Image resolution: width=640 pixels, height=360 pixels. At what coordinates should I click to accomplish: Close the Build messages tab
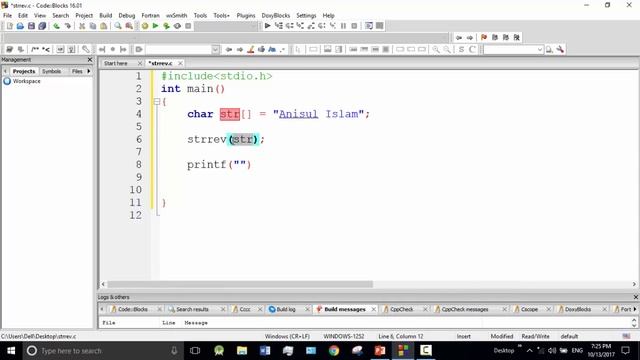pyautogui.click(x=373, y=309)
